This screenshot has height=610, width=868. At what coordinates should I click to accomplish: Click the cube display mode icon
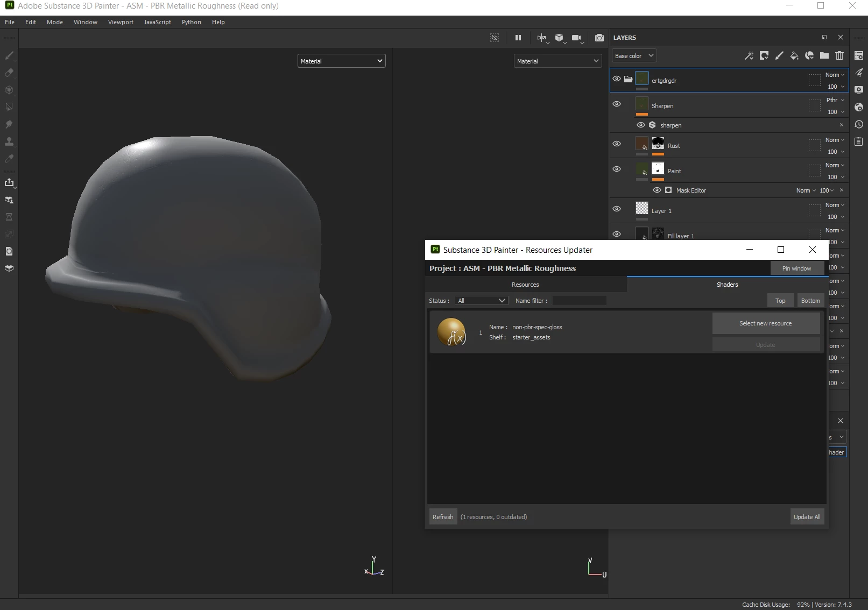click(x=560, y=38)
